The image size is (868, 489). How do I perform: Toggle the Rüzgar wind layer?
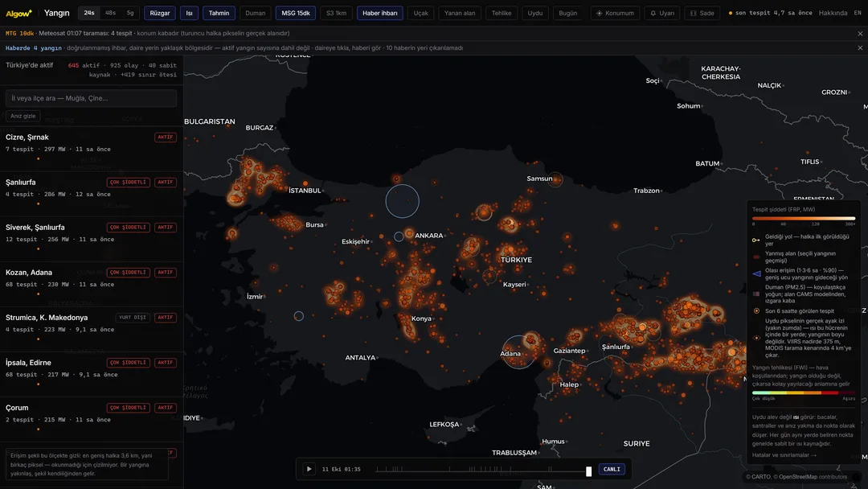[160, 13]
